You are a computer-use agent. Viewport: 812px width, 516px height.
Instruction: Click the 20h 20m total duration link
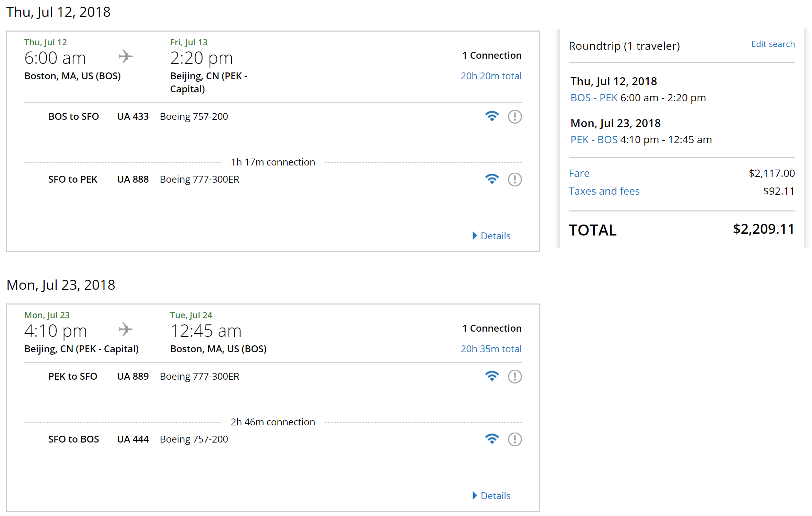click(491, 76)
